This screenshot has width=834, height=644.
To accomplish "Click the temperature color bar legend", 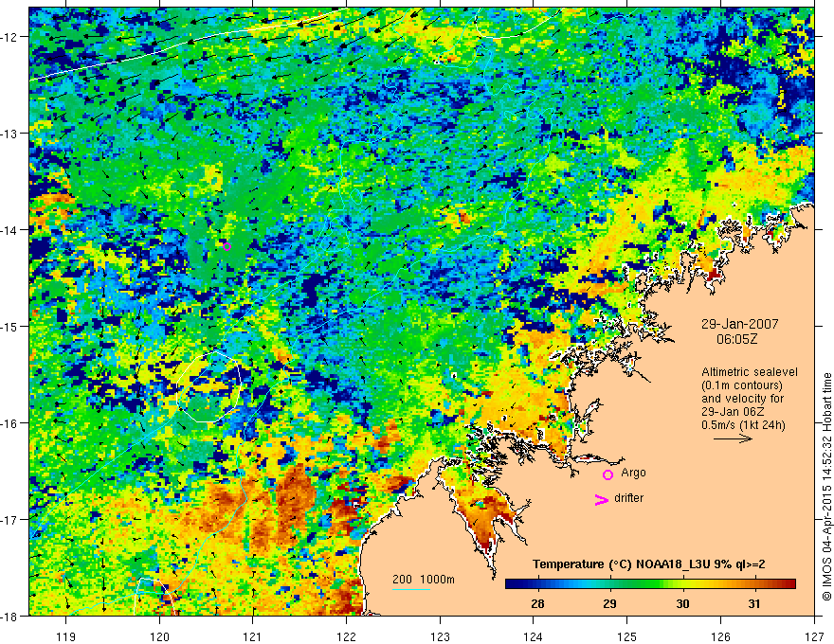I will tap(650, 584).
